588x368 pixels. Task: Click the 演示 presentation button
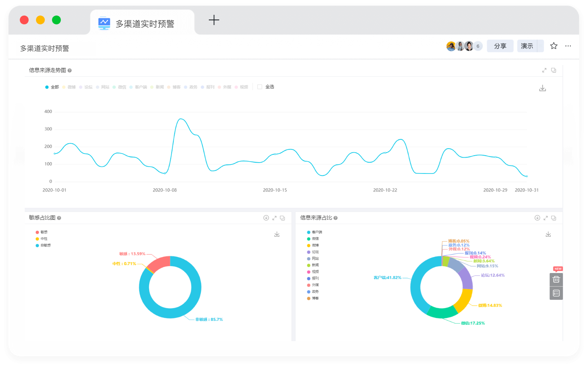(527, 46)
